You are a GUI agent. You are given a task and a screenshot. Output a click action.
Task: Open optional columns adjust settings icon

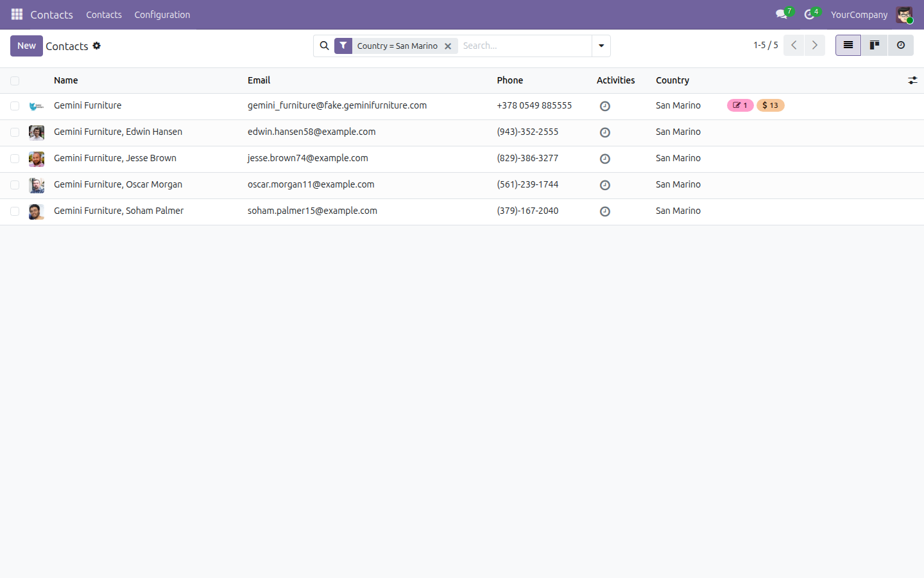click(912, 80)
